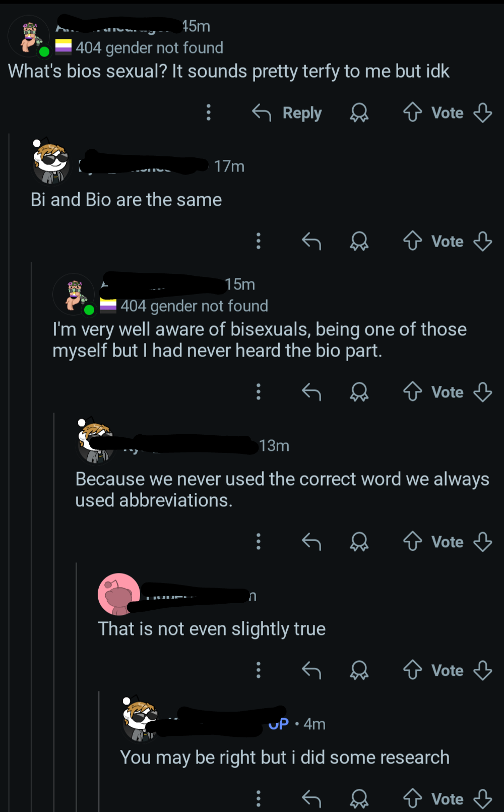Upvote the "What's bios sexual" comment
This screenshot has height=812, width=504.
pos(412,112)
